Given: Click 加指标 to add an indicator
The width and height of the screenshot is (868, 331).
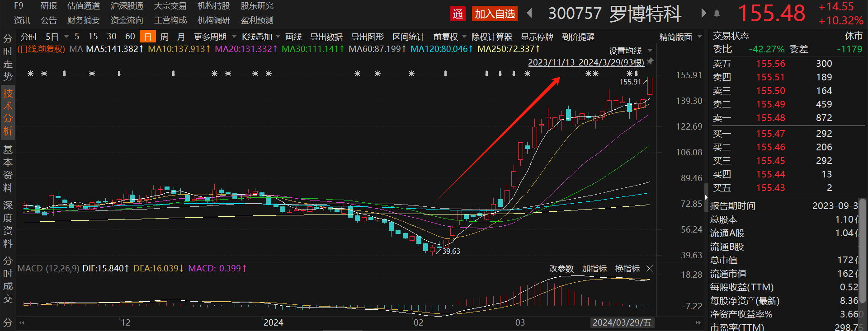Looking at the screenshot, I should (x=594, y=269).
